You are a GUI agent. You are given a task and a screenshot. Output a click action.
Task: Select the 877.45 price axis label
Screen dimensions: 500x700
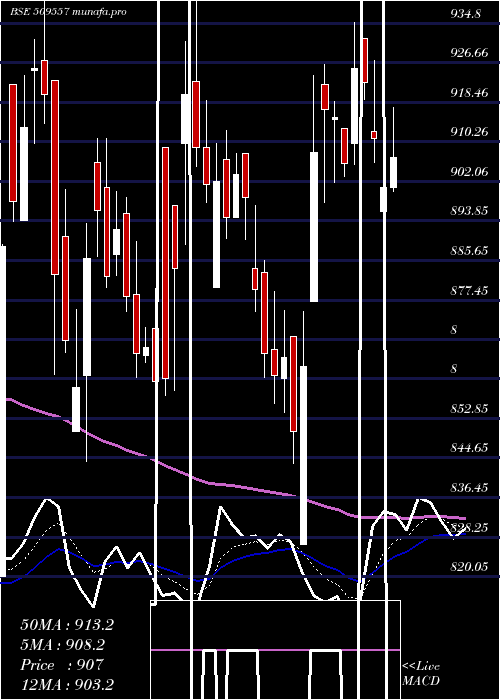point(469,291)
